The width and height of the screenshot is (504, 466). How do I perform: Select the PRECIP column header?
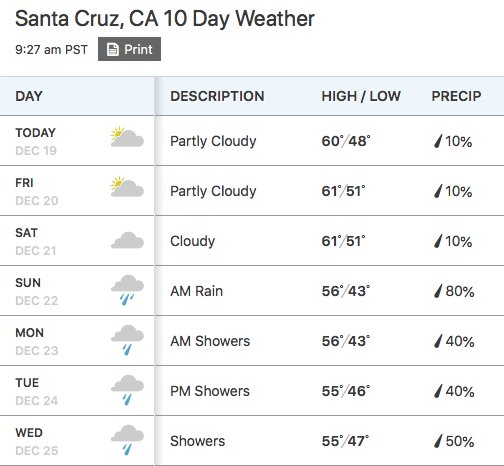coord(456,96)
